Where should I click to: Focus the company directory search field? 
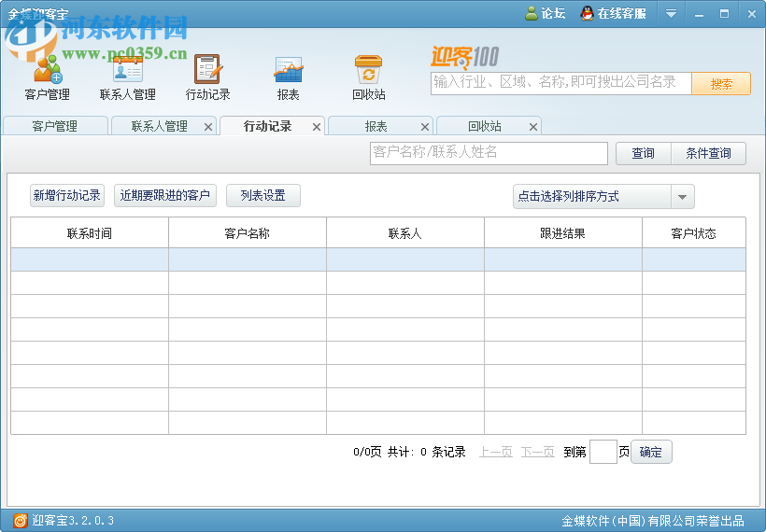[x=560, y=83]
